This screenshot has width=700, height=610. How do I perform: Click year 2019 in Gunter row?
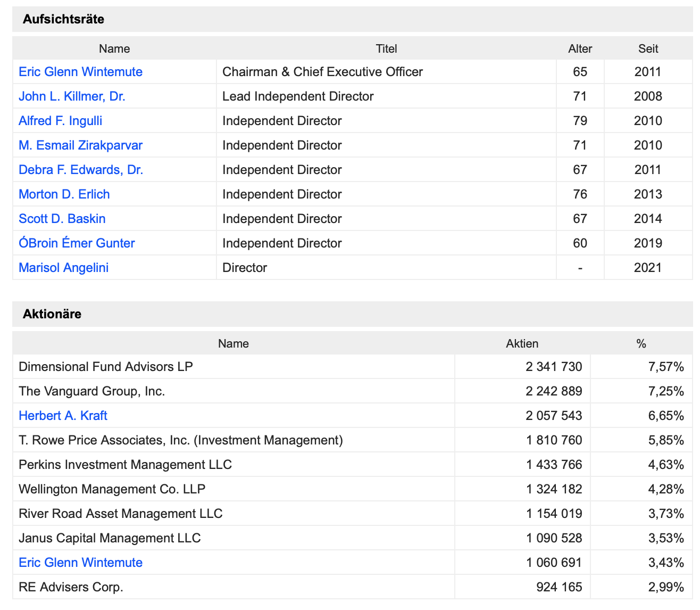tap(648, 243)
